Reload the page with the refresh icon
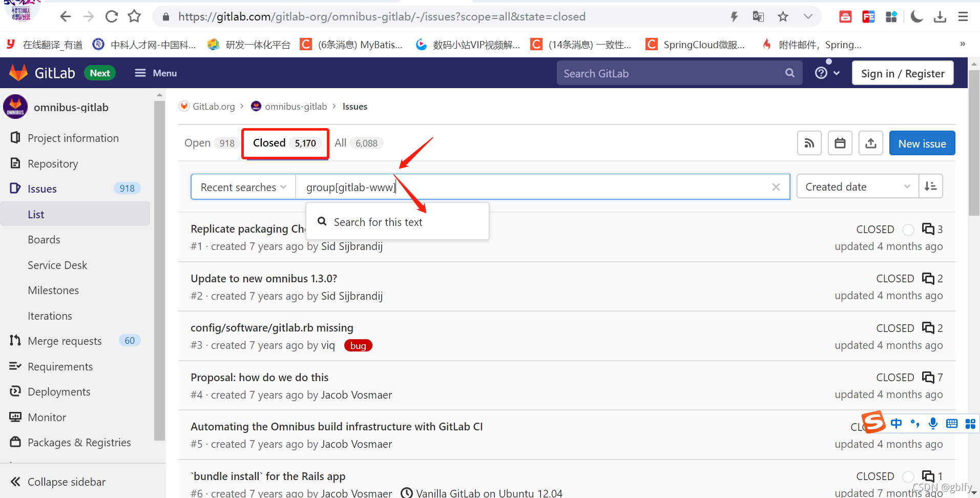980x498 pixels. point(111,16)
